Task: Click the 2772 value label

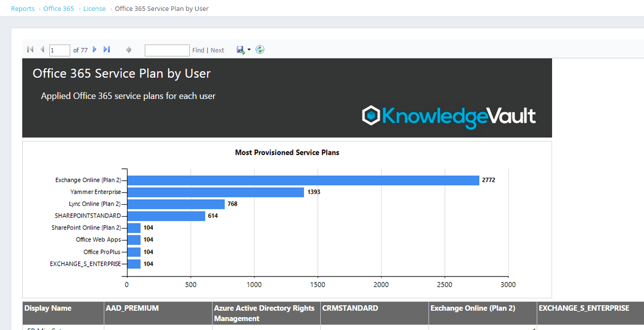Action: click(489, 180)
